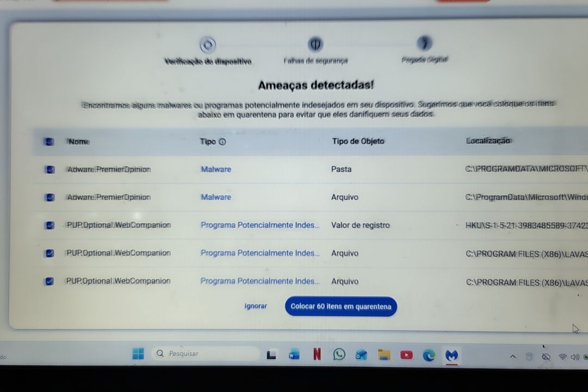
Task: Click Ignorar to skip quarantine
Action: [x=256, y=306]
